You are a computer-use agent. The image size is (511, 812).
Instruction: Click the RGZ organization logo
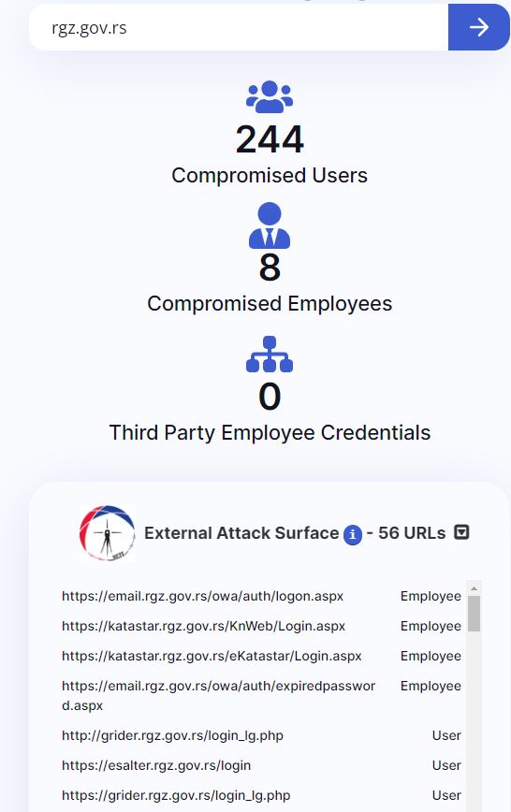click(108, 533)
